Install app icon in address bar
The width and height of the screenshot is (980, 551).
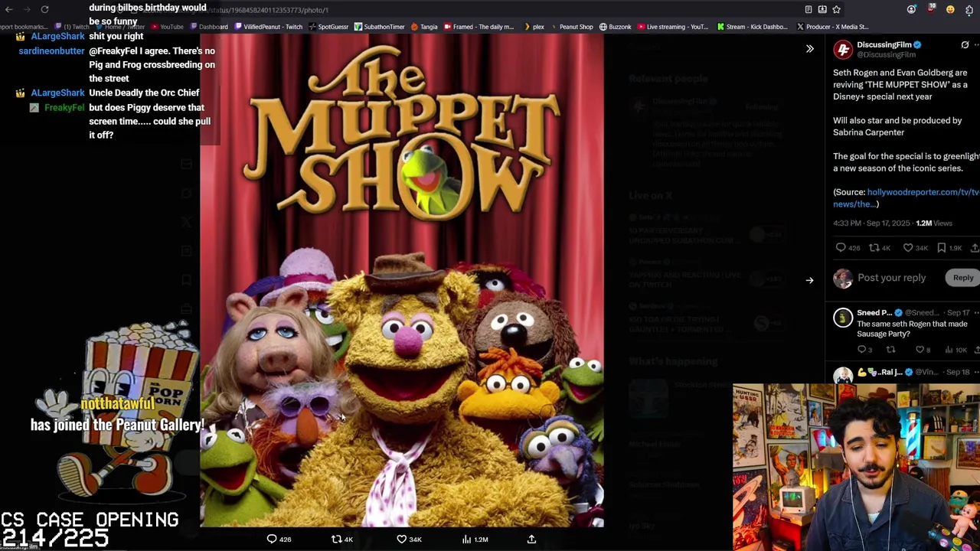(x=822, y=9)
